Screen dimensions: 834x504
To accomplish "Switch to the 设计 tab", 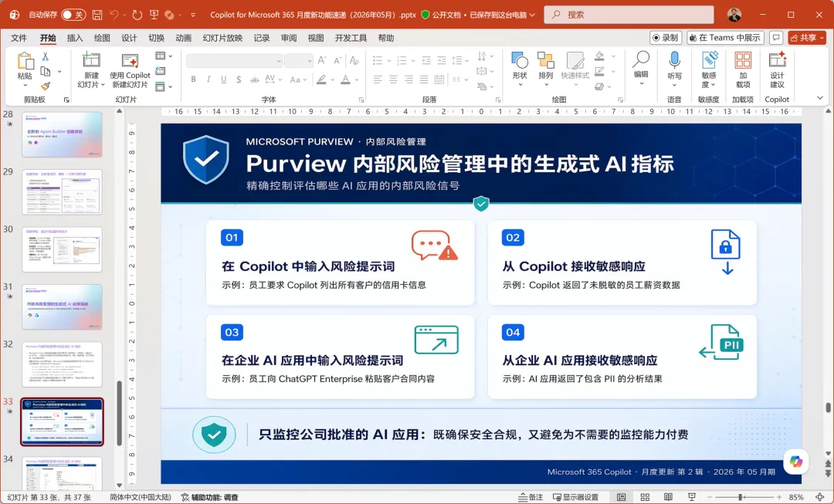I will click(x=129, y=38).
